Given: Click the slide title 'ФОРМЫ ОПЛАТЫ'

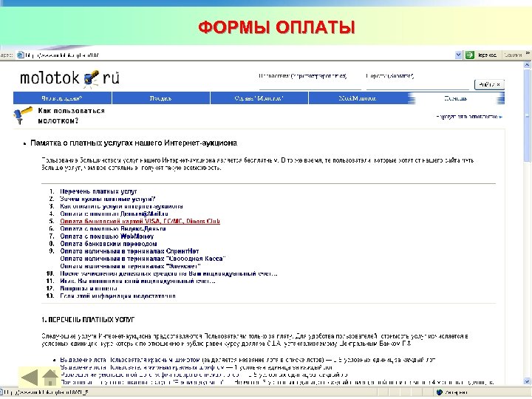Looking at the screenshot, I should [276, 27].
